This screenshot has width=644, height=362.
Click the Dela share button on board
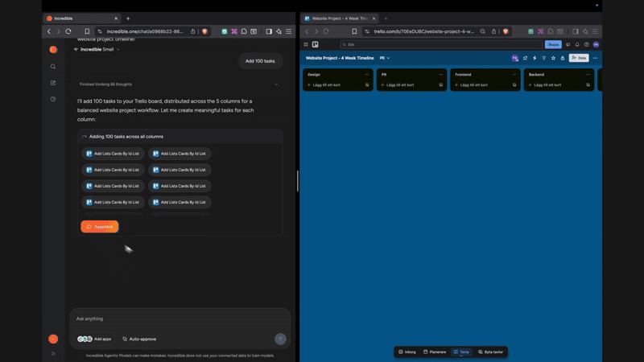(x=579, y=58)
